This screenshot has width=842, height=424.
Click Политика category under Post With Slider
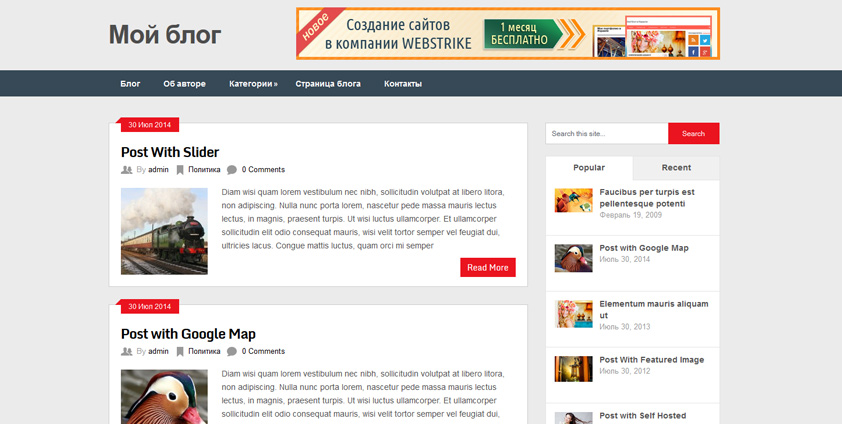(x=204, y=170)
